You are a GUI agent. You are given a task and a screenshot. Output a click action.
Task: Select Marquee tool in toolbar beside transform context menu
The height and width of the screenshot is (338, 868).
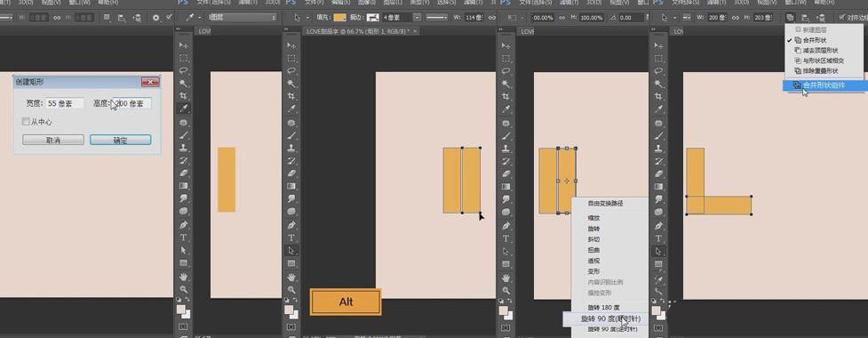[506, 58]
